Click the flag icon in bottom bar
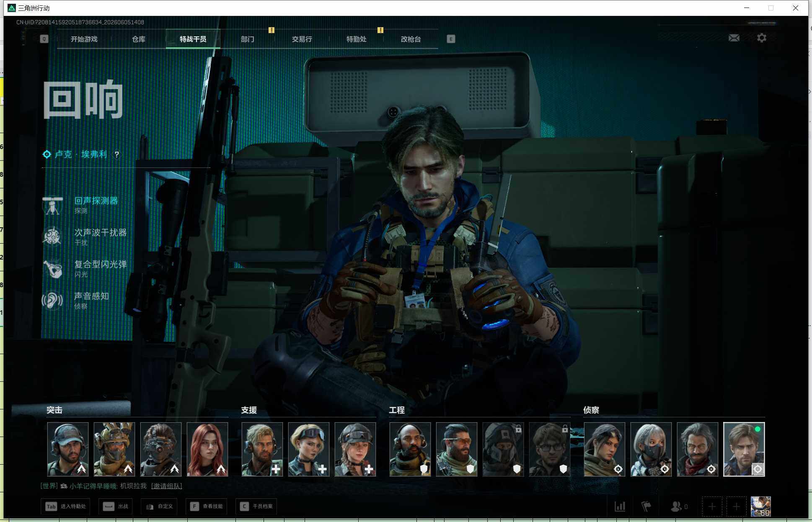 click(646, 507)
